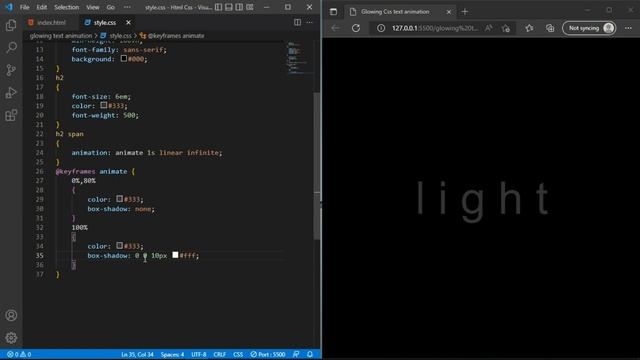Click the @keyframes text on line 26
640x360 pixels.
click(x=76, y=171)
